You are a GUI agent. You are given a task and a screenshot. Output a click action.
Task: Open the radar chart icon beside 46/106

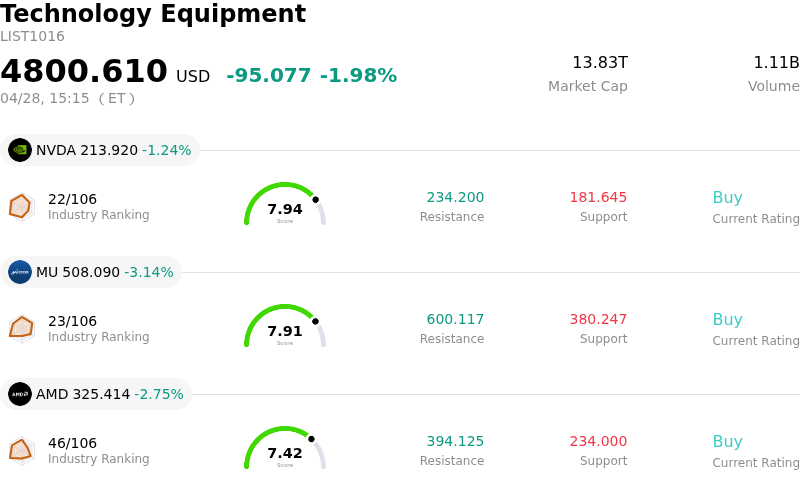coord(21,450)
